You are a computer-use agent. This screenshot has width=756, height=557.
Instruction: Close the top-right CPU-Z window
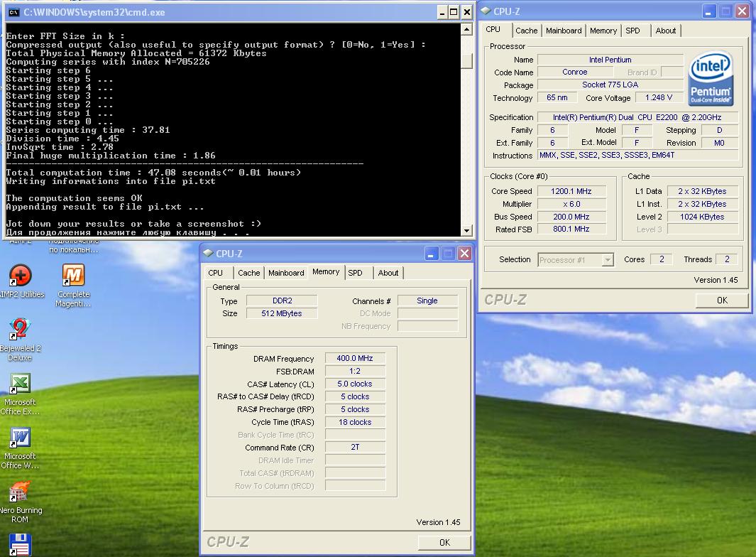742,11
